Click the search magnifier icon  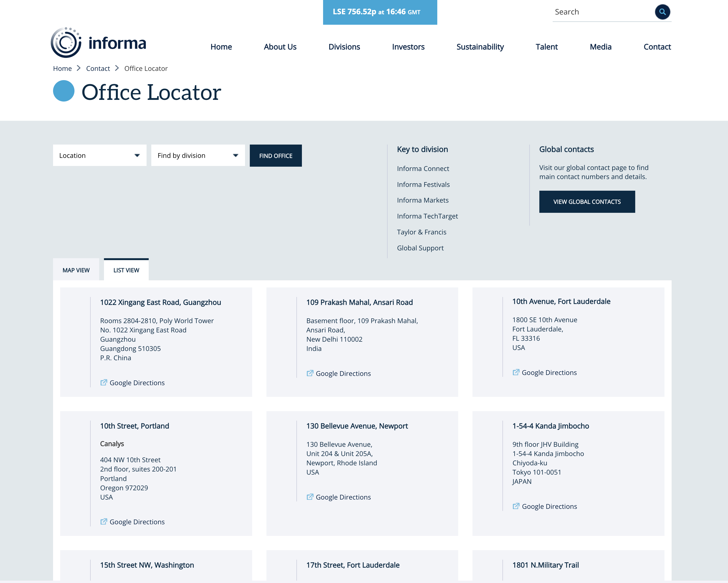pos(662,12)
